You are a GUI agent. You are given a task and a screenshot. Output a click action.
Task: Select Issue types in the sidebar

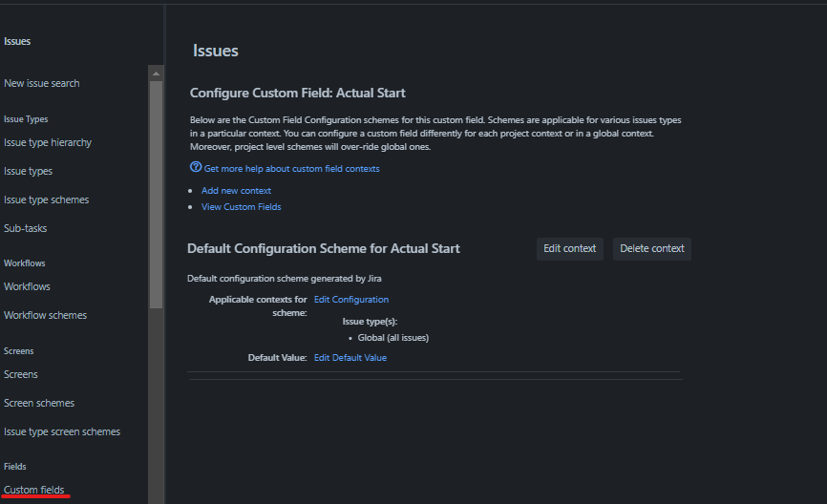pos(29,172)
